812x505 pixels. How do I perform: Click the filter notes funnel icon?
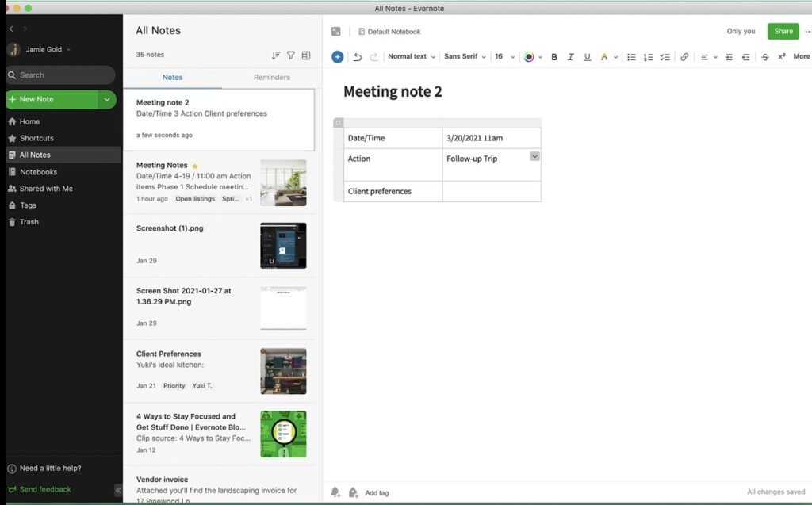[291, 55]
